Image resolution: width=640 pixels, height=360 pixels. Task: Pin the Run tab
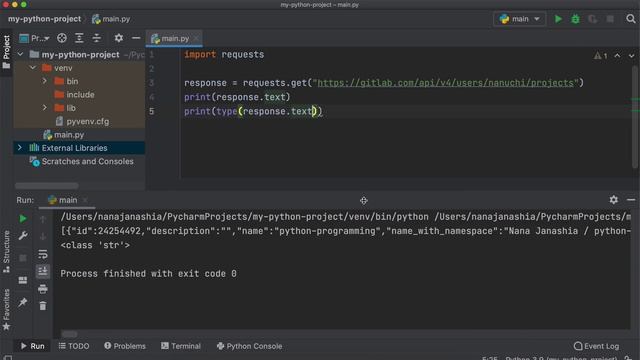pos(23,302)
